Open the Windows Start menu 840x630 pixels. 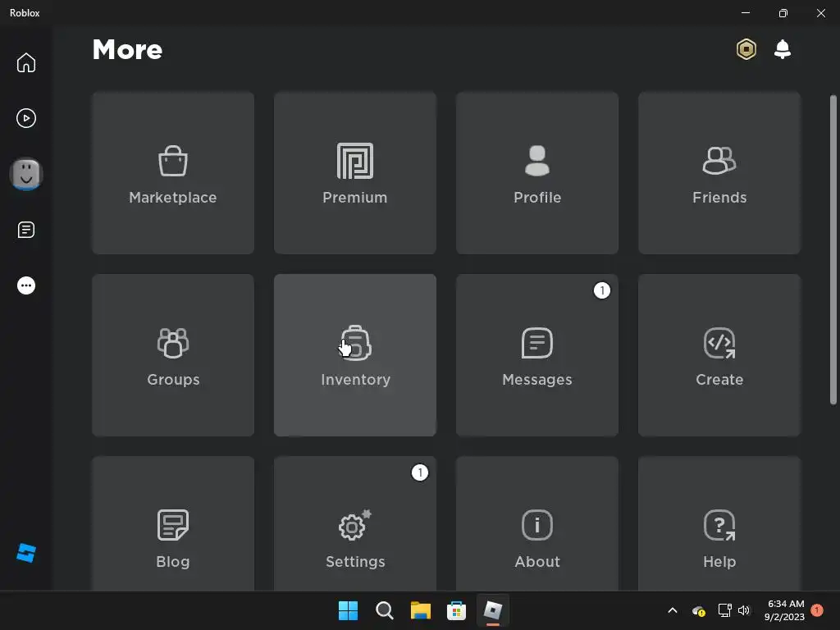tap(348, 610)
